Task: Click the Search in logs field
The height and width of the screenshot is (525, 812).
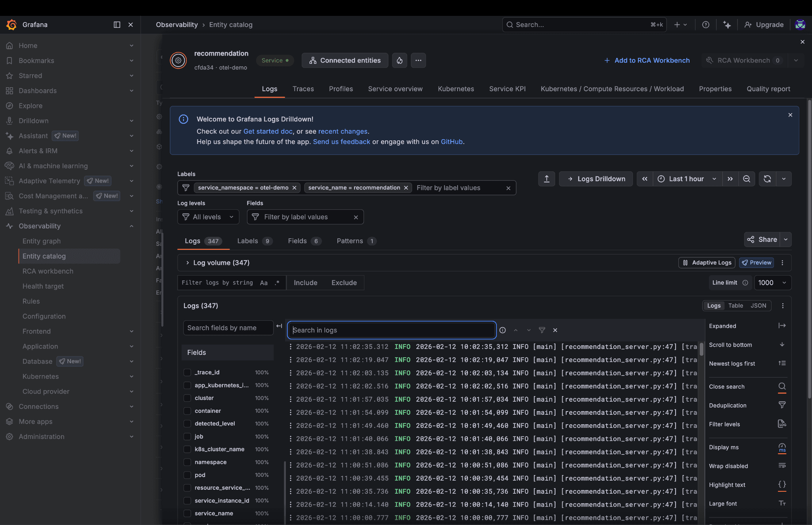Action: point(391,330)
